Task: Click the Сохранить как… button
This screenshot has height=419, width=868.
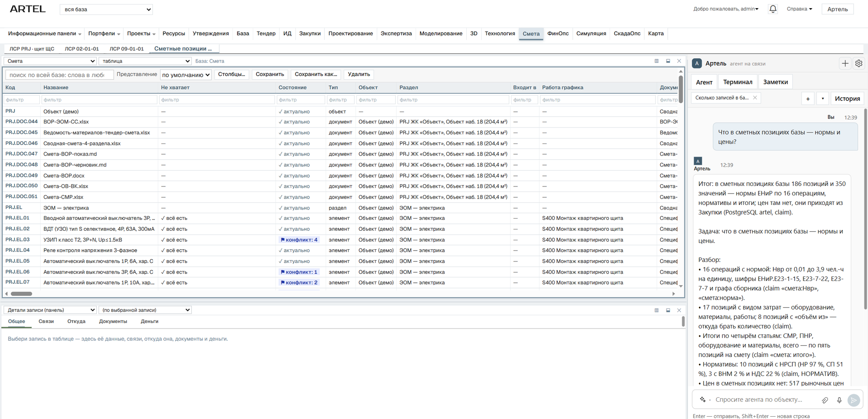Action: 316,74
